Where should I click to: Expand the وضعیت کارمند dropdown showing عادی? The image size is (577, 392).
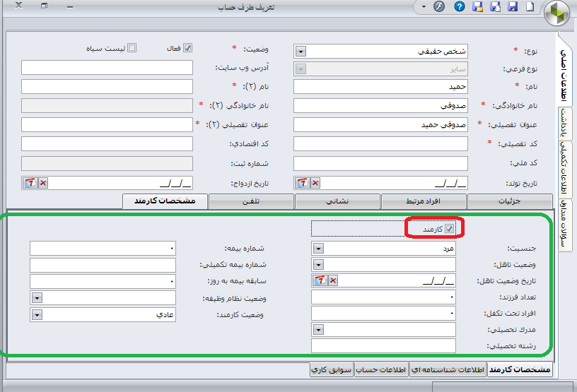pos(37,315)
